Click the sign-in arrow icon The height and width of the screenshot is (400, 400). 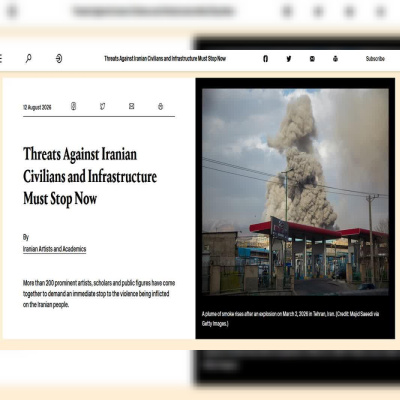click(x=59, y=59)
